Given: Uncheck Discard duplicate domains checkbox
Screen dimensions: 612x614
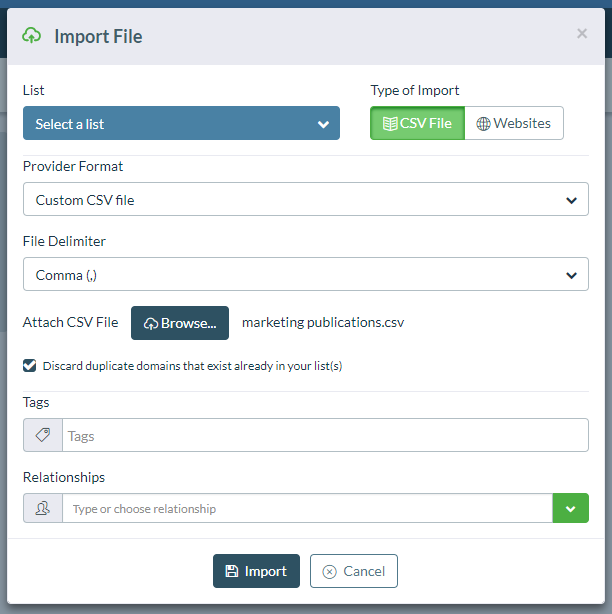Looking at the screenshot, I should [30, 366].
